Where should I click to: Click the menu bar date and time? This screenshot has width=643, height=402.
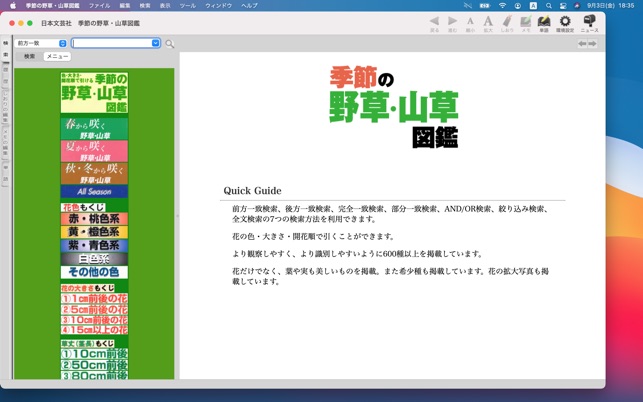611,5
